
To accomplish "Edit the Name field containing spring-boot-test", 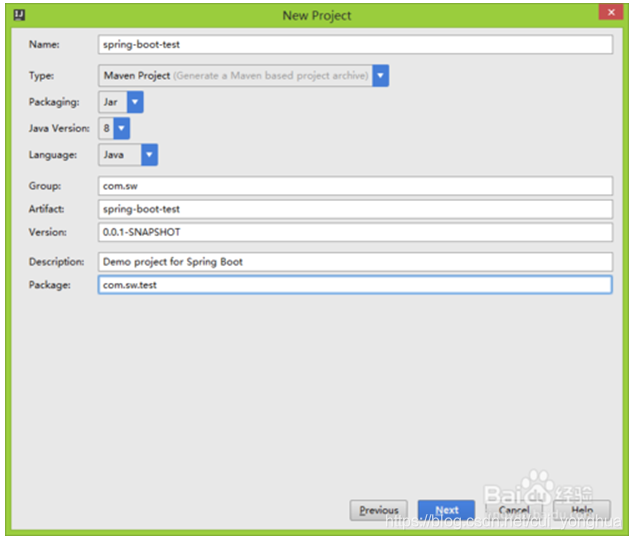I will click(355, 44).
